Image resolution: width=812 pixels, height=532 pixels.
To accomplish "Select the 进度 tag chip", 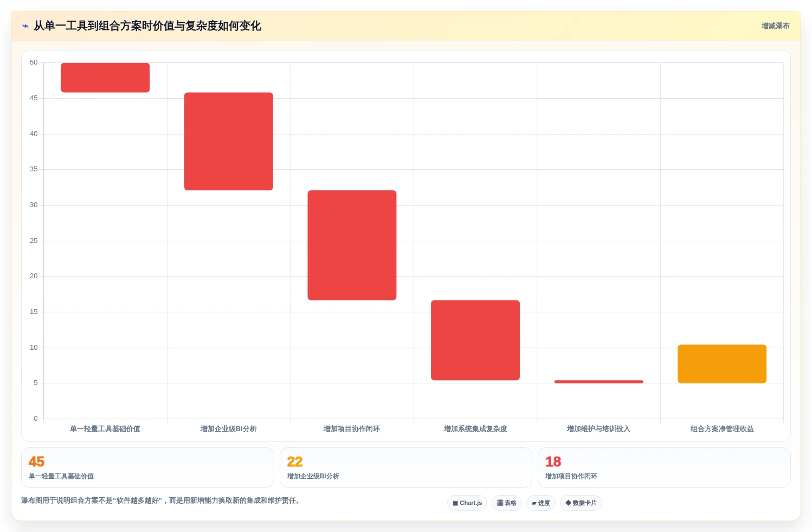I will click(541, 503).
